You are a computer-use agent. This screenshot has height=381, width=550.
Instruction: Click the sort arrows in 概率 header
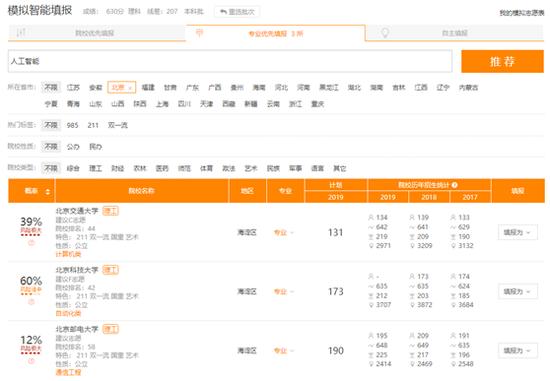pos(48,191)
